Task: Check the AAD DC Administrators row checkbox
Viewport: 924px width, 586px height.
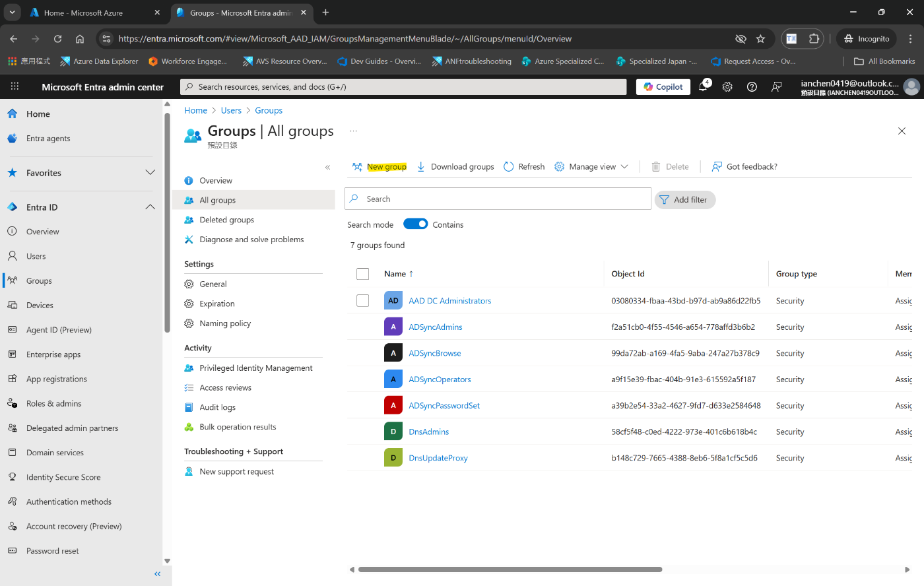Action: [362, 300]
